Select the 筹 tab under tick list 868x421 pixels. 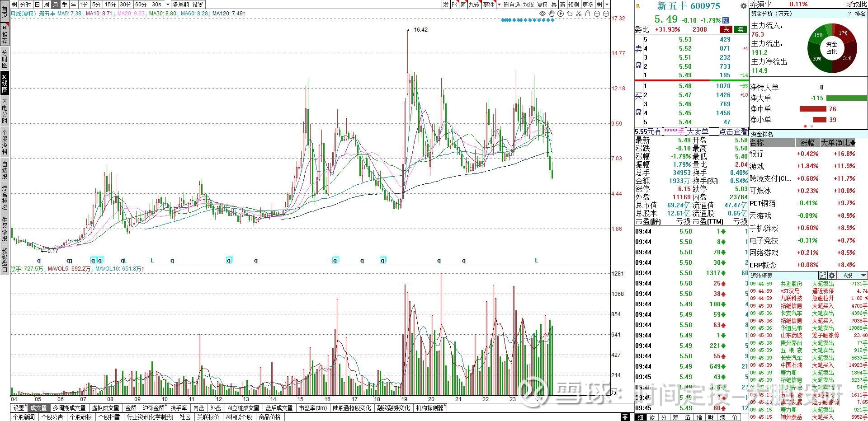pyautogui.click(x=676, y=417)
